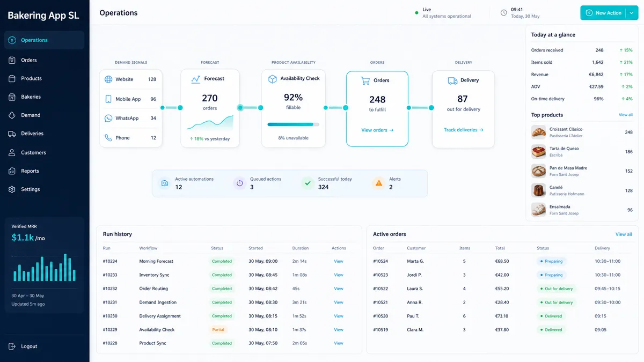
Task: Click the Delivery truck icon in card
Action: (x=452, y=80)
